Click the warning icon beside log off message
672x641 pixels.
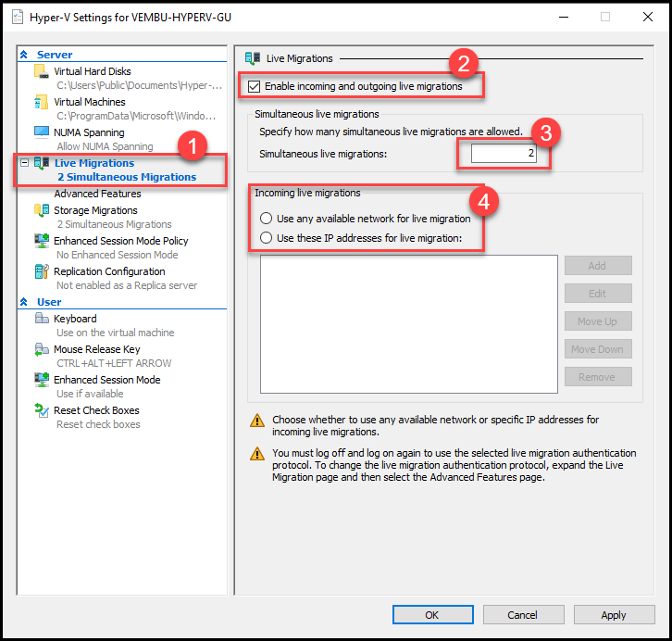(257, 454)
